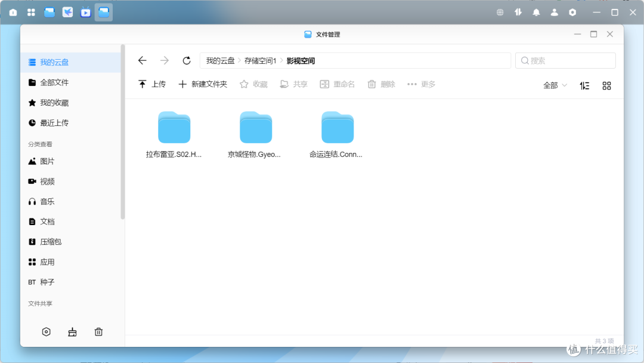Show 视频 category

[x=70, y=181]
